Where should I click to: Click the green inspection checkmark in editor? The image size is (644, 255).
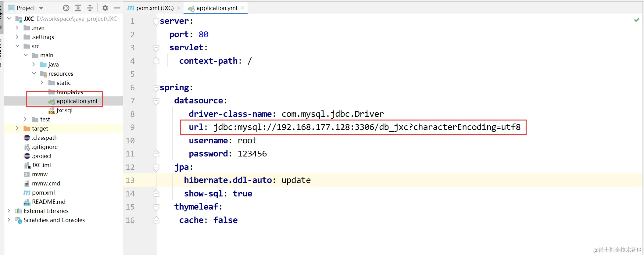pos(637,20)
